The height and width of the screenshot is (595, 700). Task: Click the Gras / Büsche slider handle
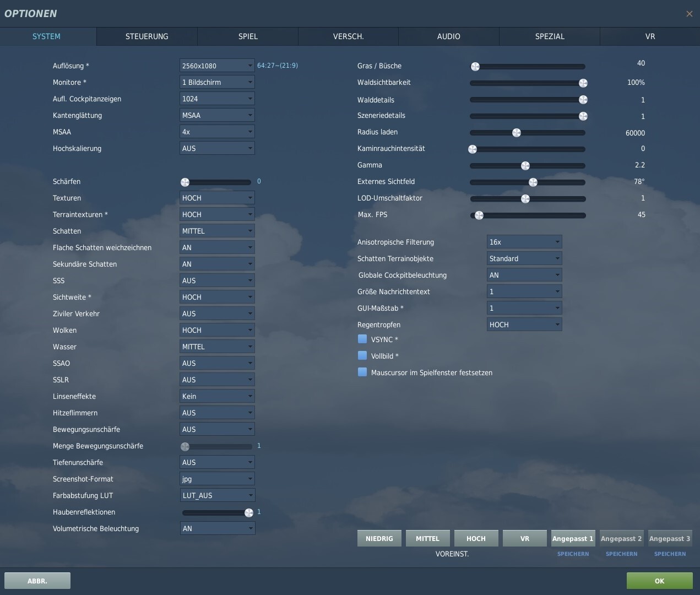point(475,67)
